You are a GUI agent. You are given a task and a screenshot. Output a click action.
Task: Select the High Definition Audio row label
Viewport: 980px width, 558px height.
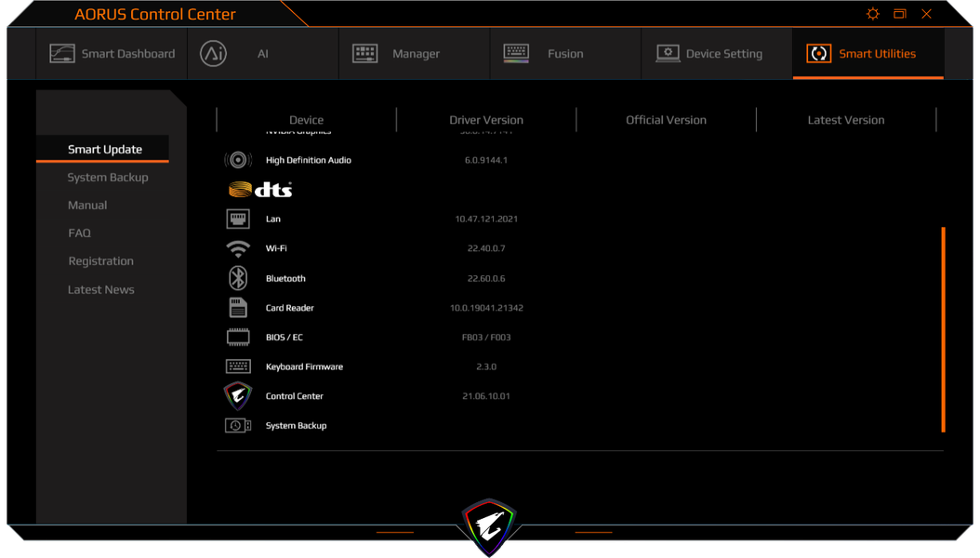click(x=308, y=160)
